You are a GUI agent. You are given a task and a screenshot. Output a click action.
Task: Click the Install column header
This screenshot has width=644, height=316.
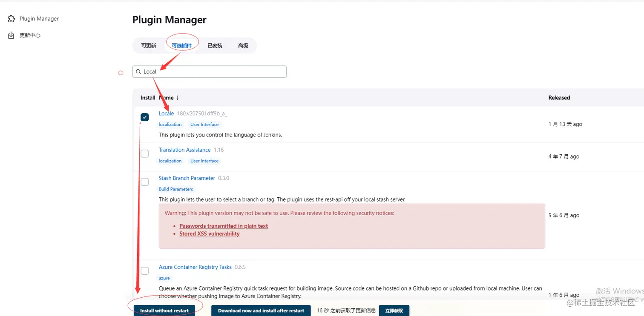coord(148,97)
